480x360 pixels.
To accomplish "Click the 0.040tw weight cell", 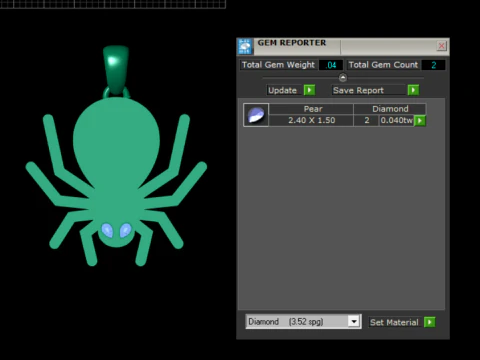I will (x=397, y=120).
